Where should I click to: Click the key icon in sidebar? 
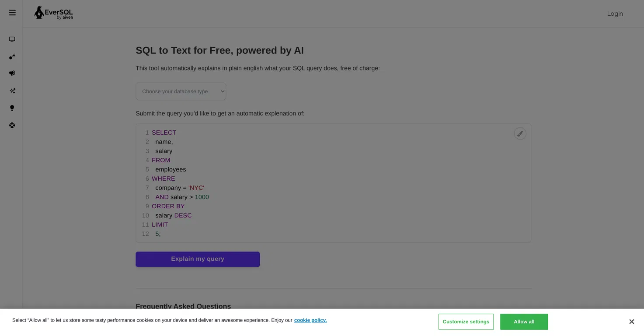click(12, 56)
